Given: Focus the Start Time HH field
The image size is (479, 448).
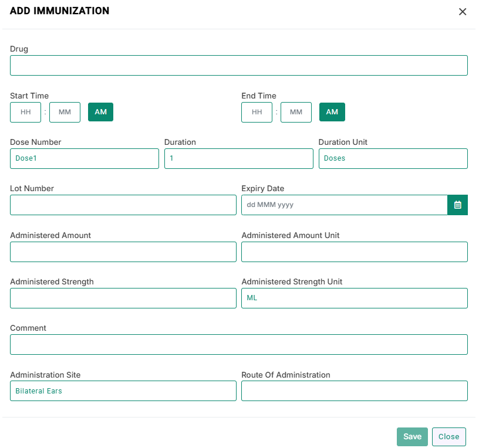Looking at the screenshot, I should (25, 112).
